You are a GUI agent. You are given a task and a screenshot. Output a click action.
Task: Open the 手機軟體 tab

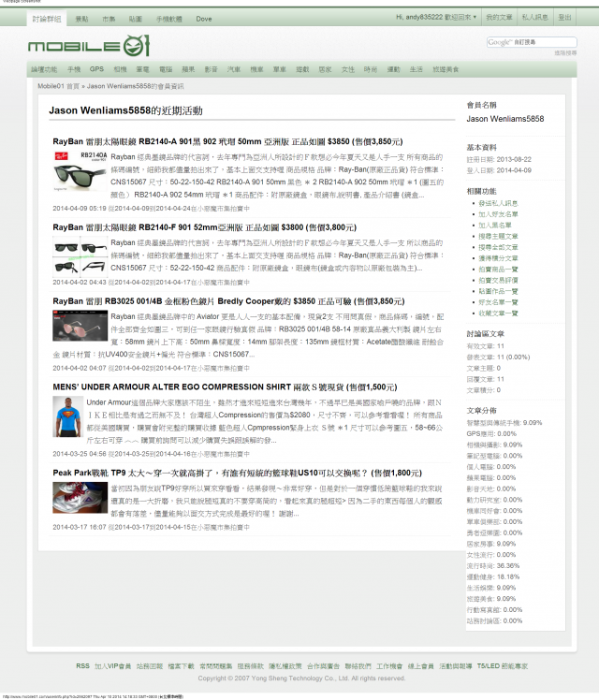point(169,19)
